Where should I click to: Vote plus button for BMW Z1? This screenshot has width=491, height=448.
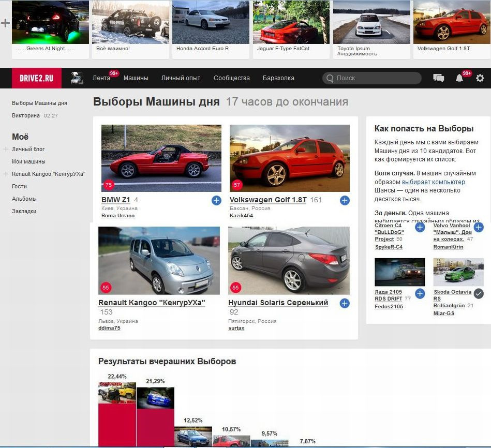click(216, 200)
